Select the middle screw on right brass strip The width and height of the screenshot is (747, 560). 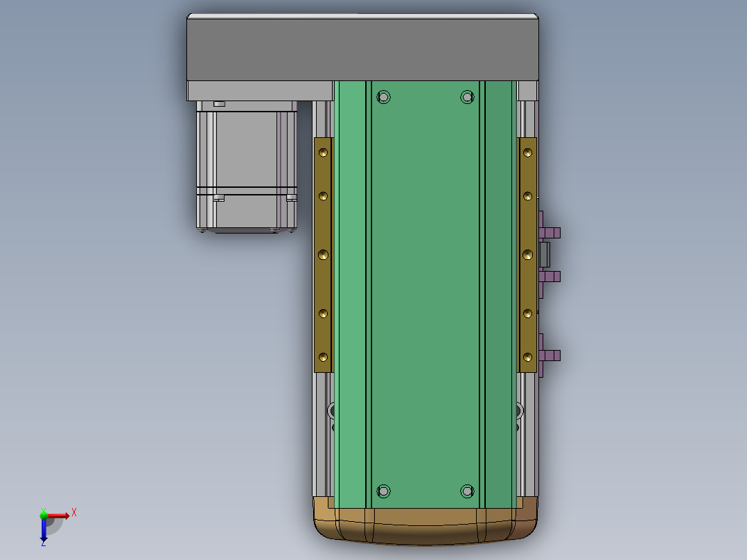tap(527, 255)
